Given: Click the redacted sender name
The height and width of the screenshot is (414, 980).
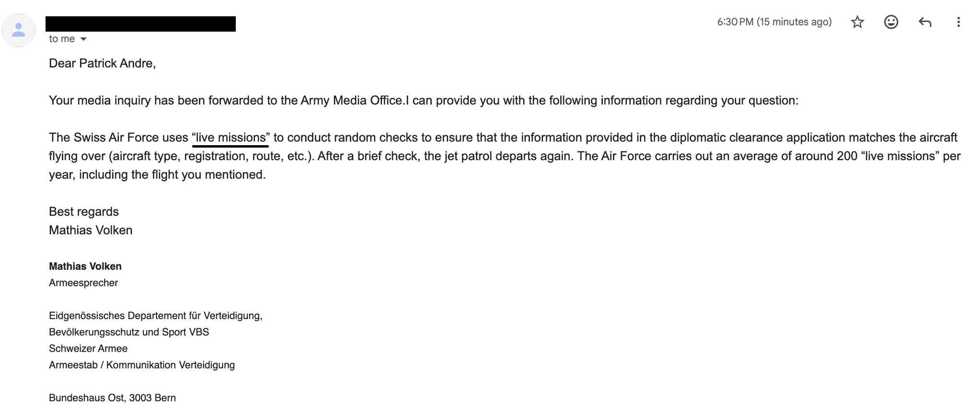Looking at the screenshot, I should [140, 24].
